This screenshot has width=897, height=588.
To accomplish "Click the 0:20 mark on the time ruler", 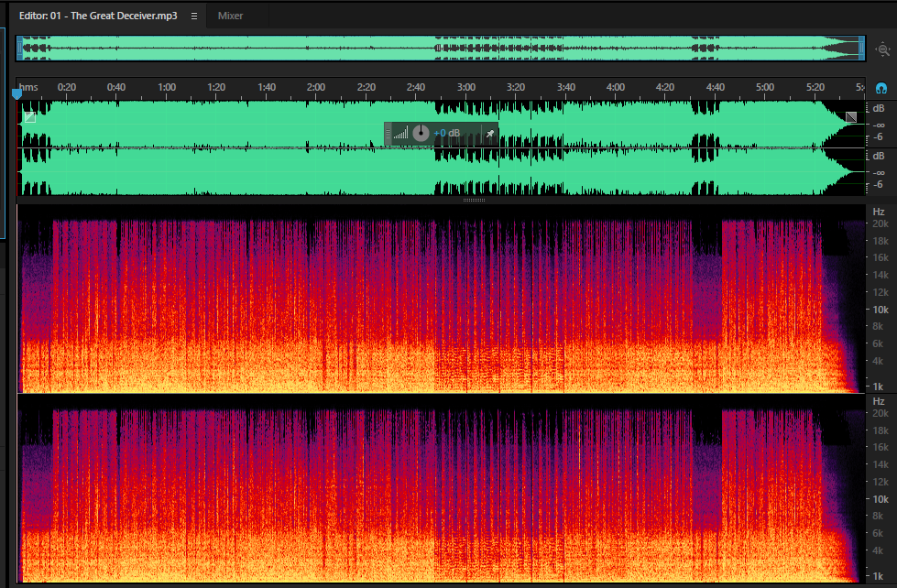I will click(66, 88).
